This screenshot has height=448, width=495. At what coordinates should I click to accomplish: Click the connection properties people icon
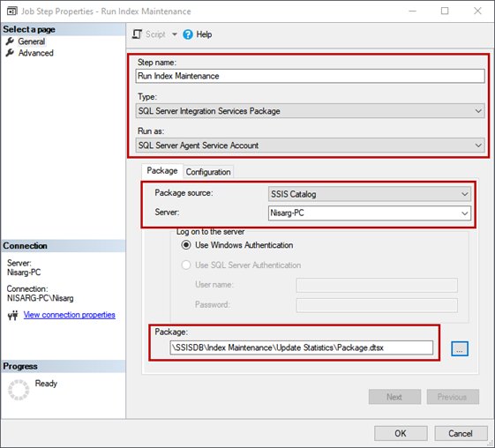pyautogui.click(x=13, y=315)
